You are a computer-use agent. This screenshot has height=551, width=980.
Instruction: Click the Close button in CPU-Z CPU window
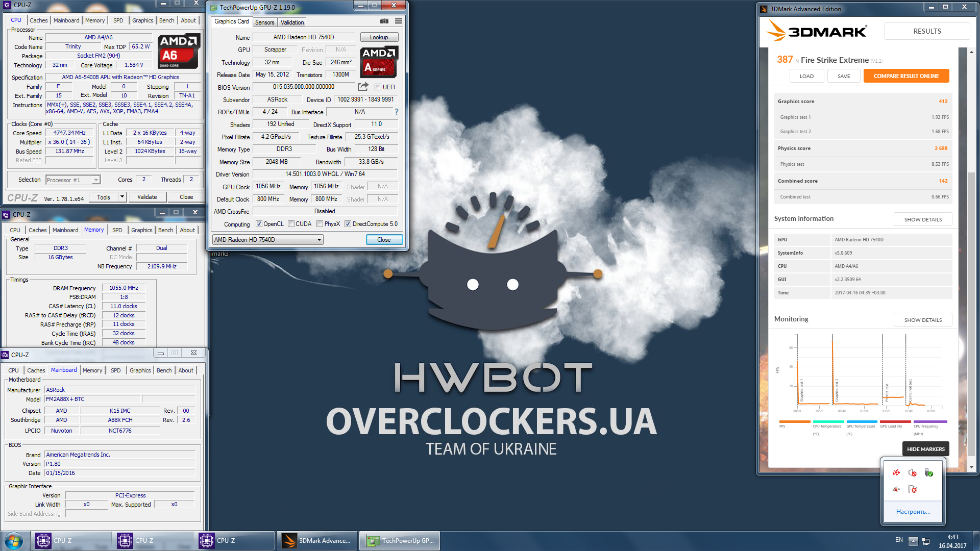(186, 197)
